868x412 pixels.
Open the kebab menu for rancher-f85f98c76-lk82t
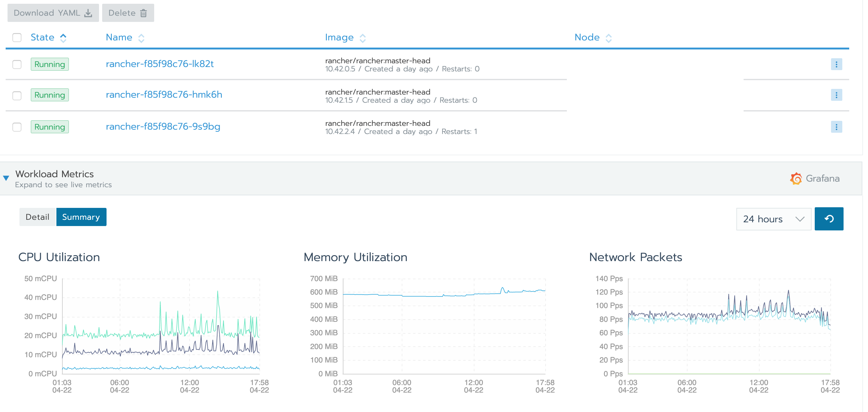point(837,64)
